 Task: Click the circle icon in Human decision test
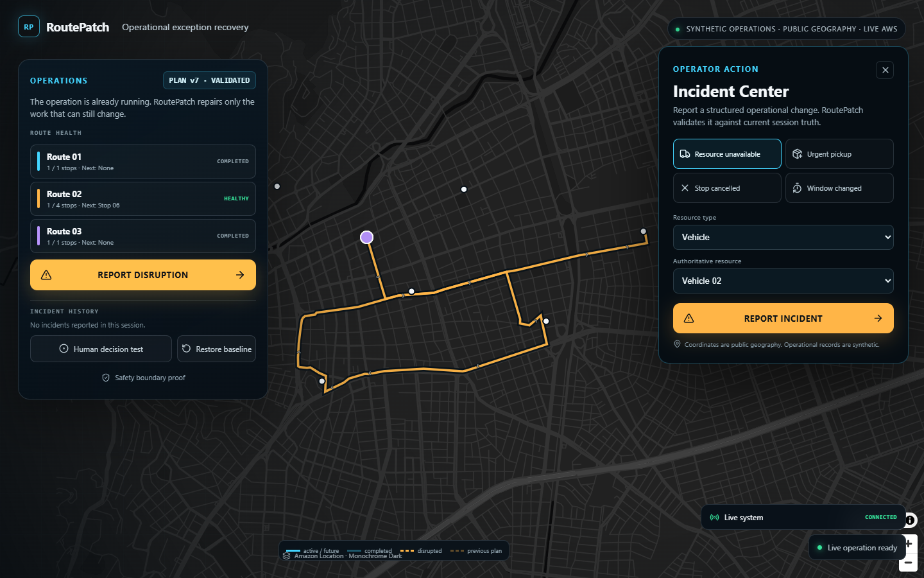[64, 349]
